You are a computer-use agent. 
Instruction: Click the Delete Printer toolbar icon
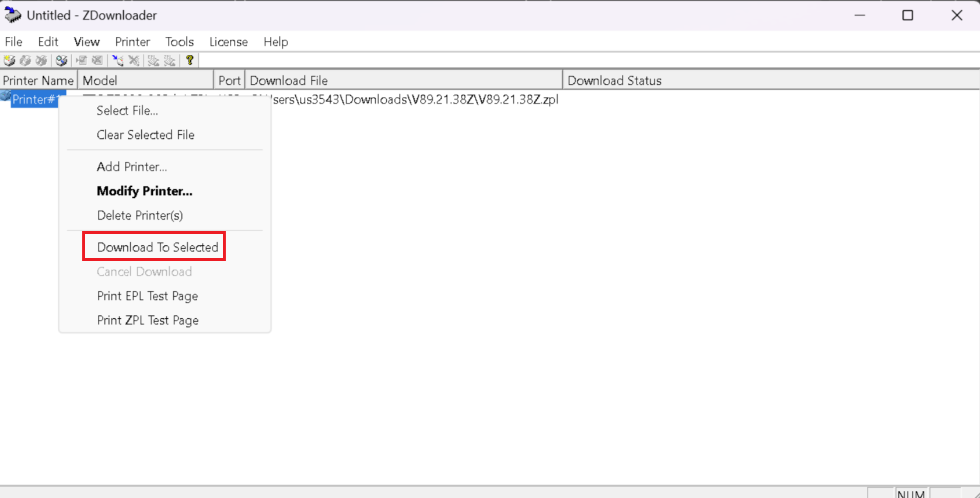pyautogui.click(x=41, y=60)
